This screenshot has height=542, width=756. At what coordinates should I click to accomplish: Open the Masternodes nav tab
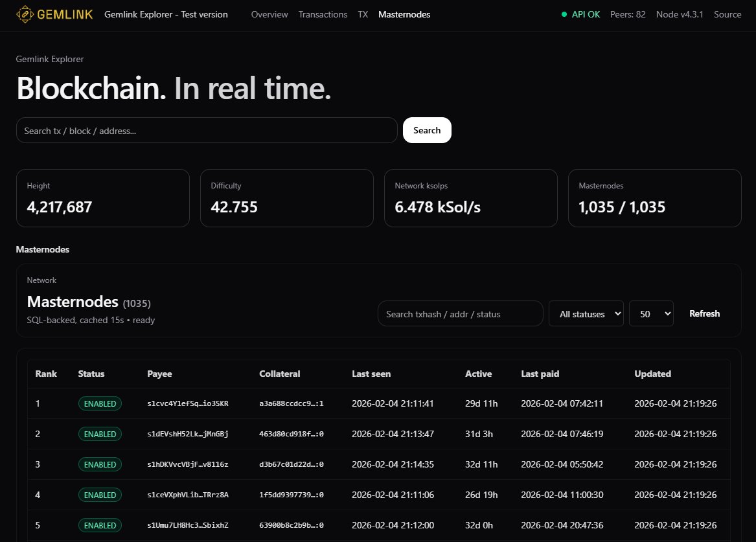(x=404, y=14)
